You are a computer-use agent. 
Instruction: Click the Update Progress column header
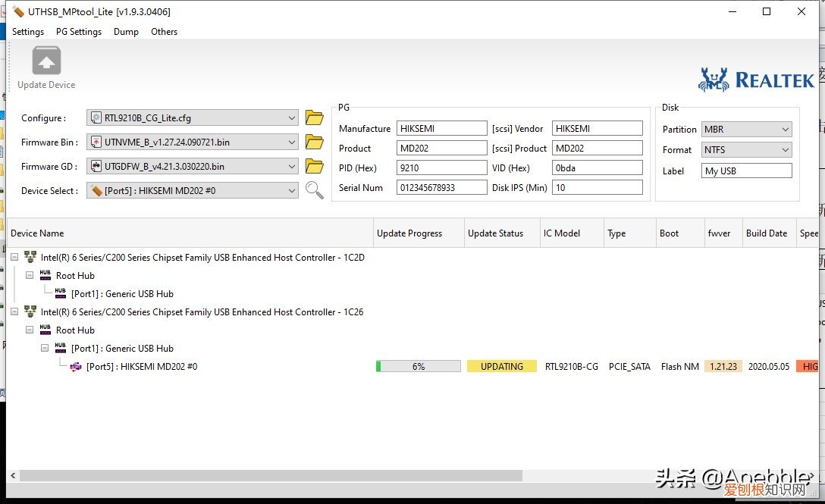click(409, 233)
